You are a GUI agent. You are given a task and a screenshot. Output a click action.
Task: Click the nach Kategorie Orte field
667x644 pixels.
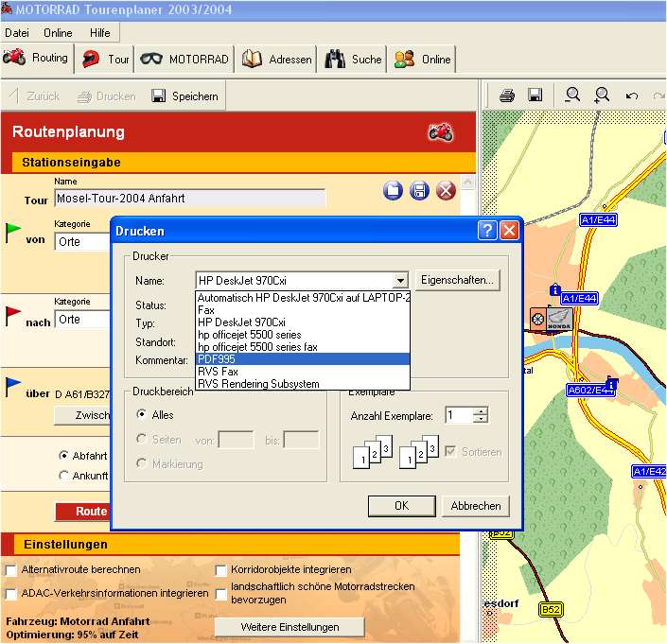coord(82,320)
